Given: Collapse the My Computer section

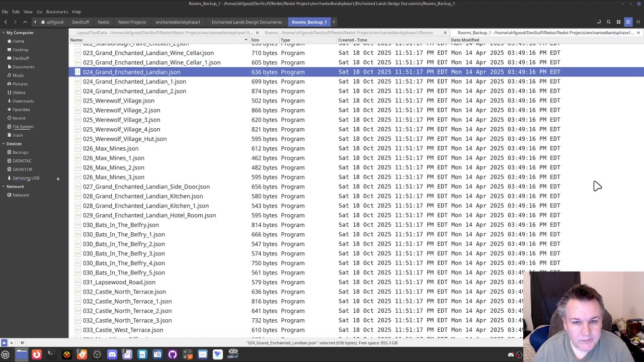Looking at the screenshot, I should pos(3,33).
